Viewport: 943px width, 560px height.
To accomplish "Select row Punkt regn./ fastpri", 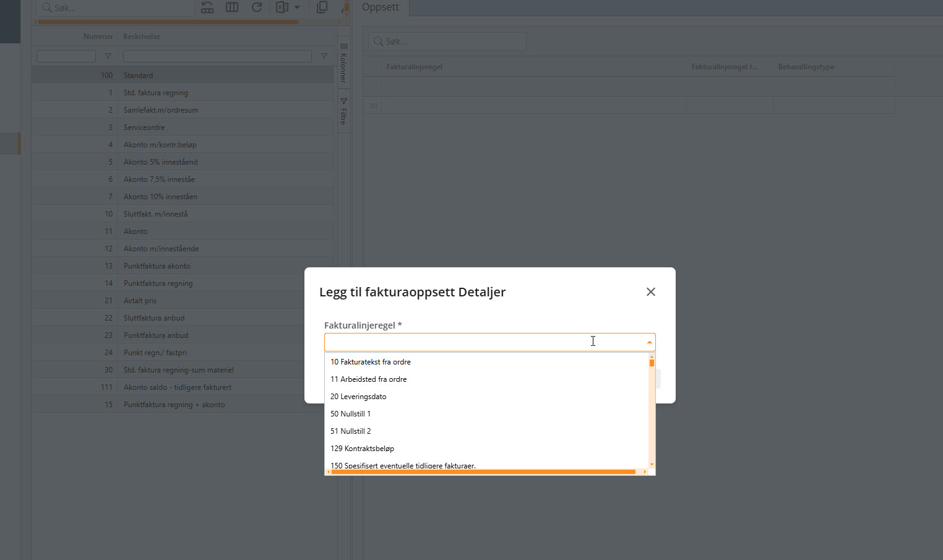I will [168, 352].
